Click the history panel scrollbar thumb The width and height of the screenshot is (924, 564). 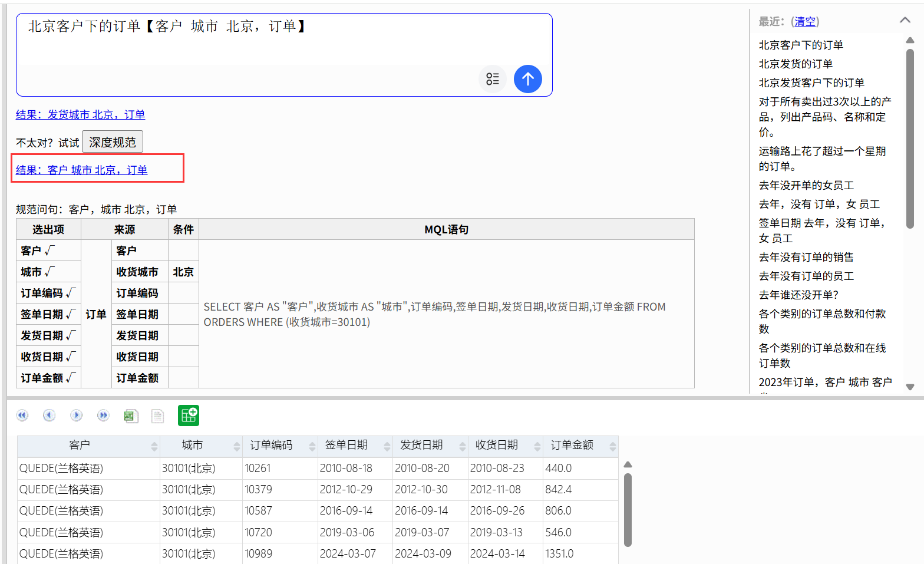click(910, 138)
